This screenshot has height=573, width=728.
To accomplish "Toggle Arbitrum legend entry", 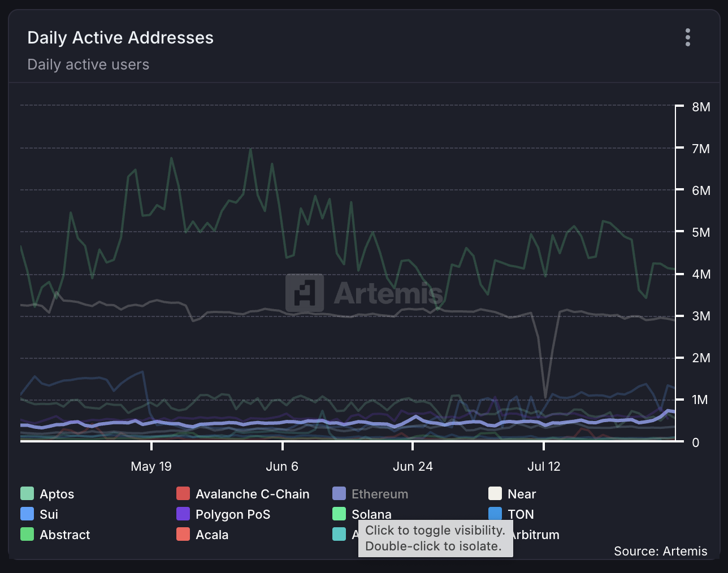I will (x=536, y=535).
